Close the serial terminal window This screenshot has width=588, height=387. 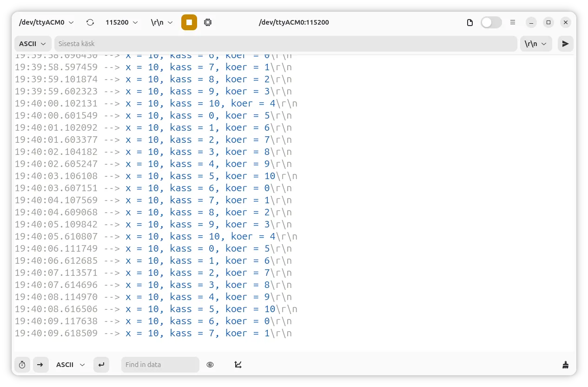(x=565, y=22)
